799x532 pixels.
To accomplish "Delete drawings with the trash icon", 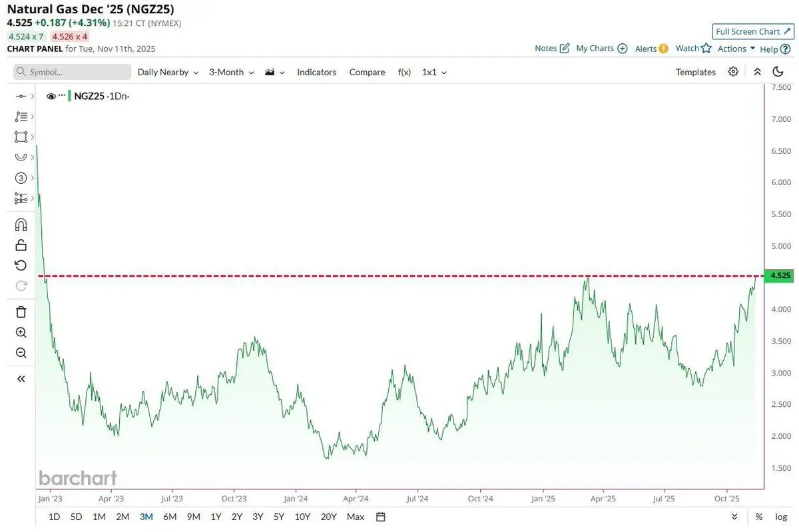I will (x=21, y=312).
